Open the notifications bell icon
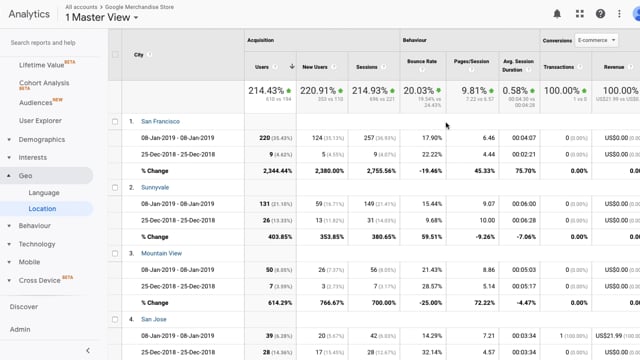The height and width of the screenshot is (360, 640). point(557,14)
